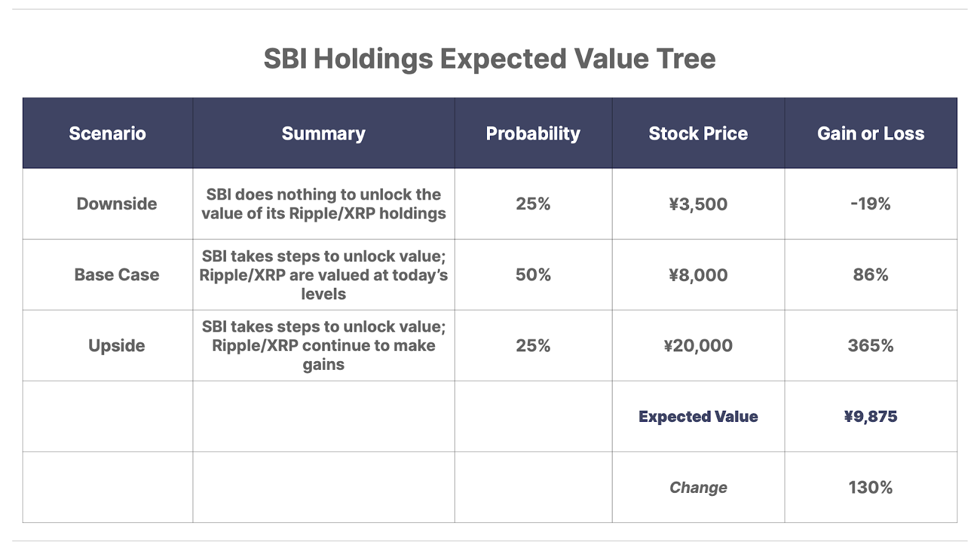This screenshot has height=551, width=980.
Task: Select the Expected Value label
Action: coord(698,417)
